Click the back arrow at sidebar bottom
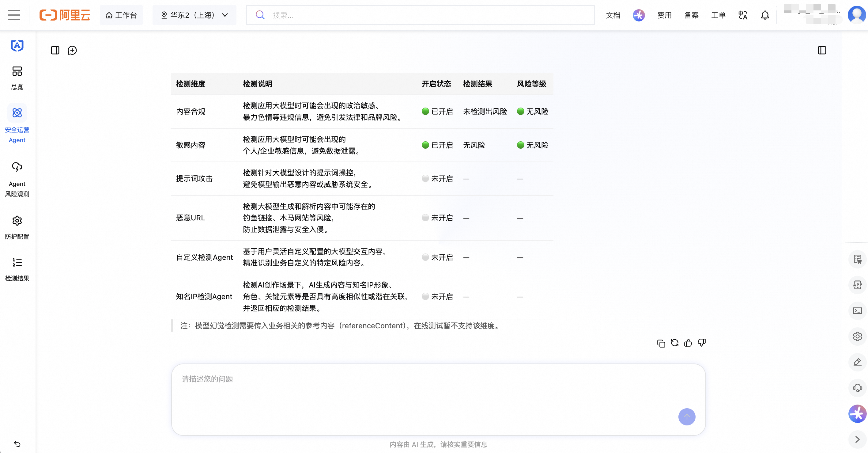Viewport: 868px width, 453px height. click(x=17, y=443)
